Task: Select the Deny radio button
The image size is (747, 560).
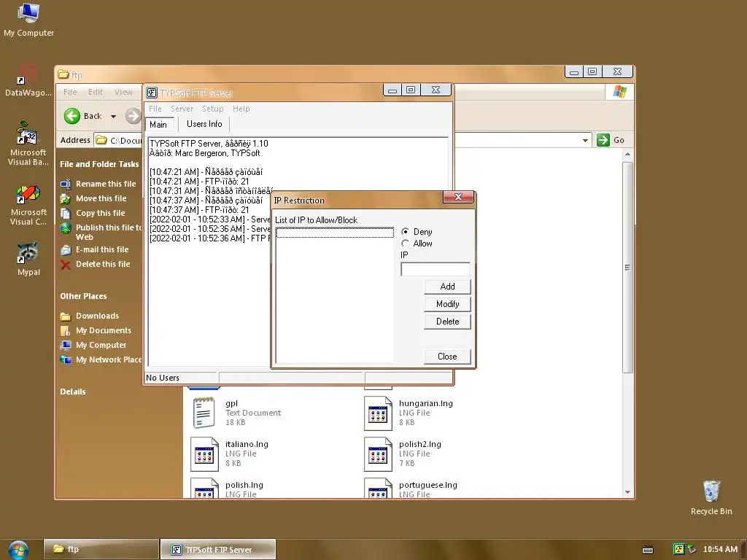Action: (x=405, y=231)
